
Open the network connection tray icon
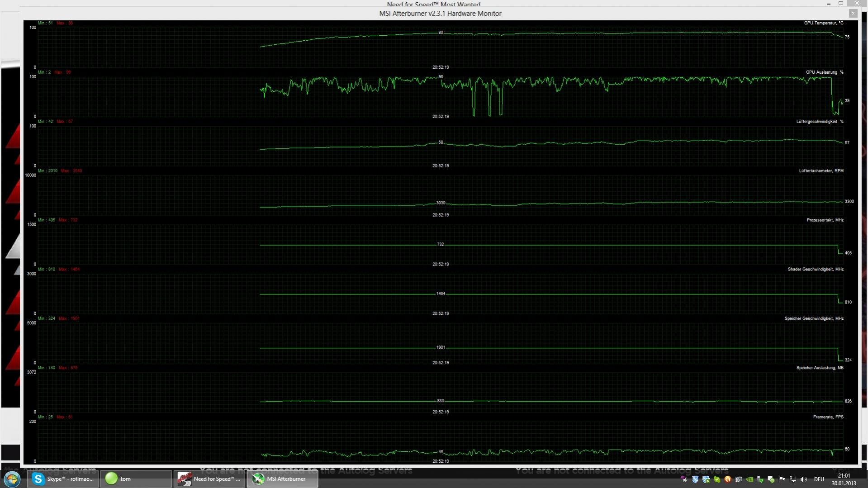click(793, 479)
